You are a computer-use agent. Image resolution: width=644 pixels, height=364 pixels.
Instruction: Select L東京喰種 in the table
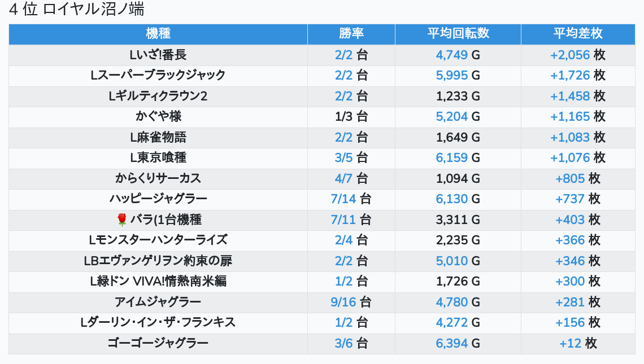tap(158, 157)
